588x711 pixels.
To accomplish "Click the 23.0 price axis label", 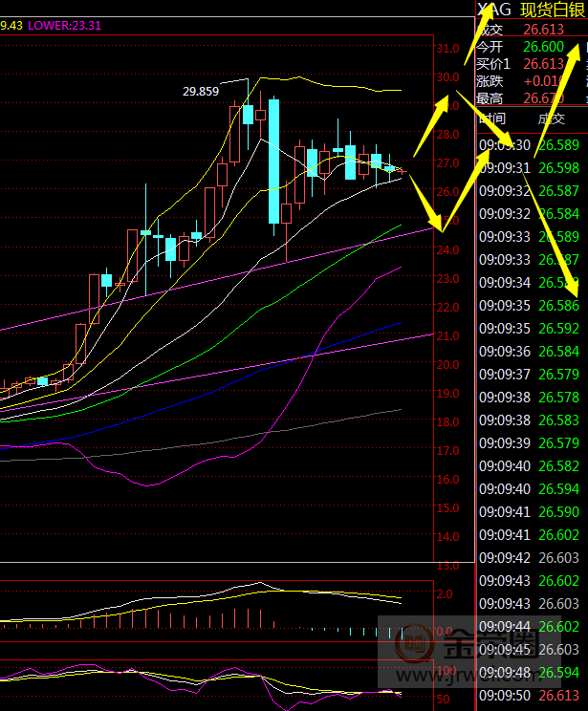I will (x=447, y=278).
